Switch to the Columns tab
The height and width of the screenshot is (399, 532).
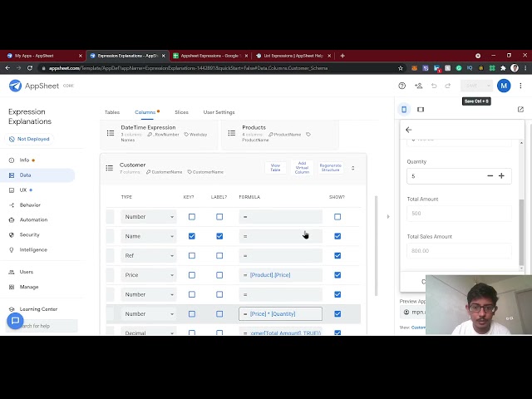coord(145,112)
